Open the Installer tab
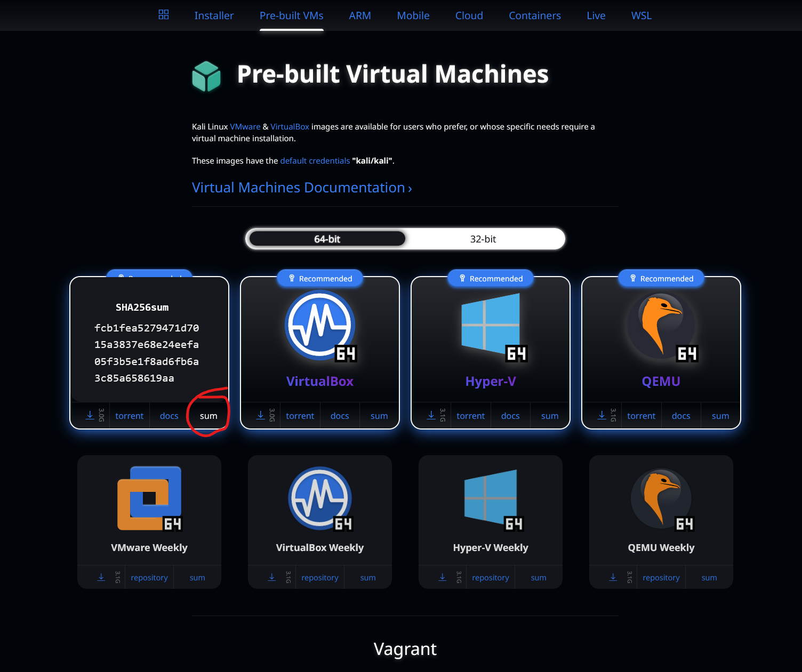Viewport: 802px width, 672px height. pos(214,15)
